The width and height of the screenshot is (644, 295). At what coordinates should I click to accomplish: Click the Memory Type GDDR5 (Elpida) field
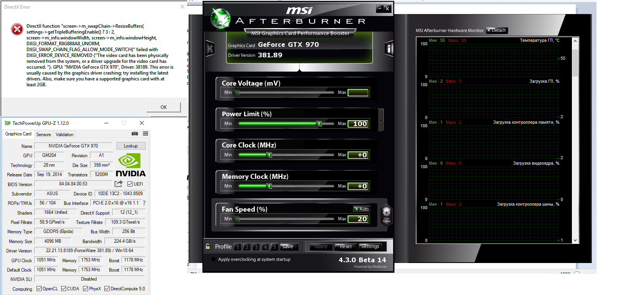click(x=58, y=231)
